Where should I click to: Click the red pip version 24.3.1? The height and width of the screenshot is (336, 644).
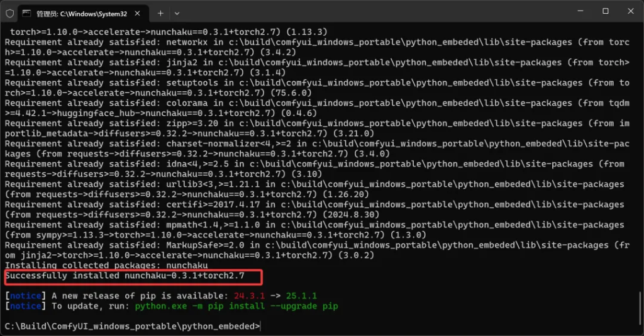249,296
